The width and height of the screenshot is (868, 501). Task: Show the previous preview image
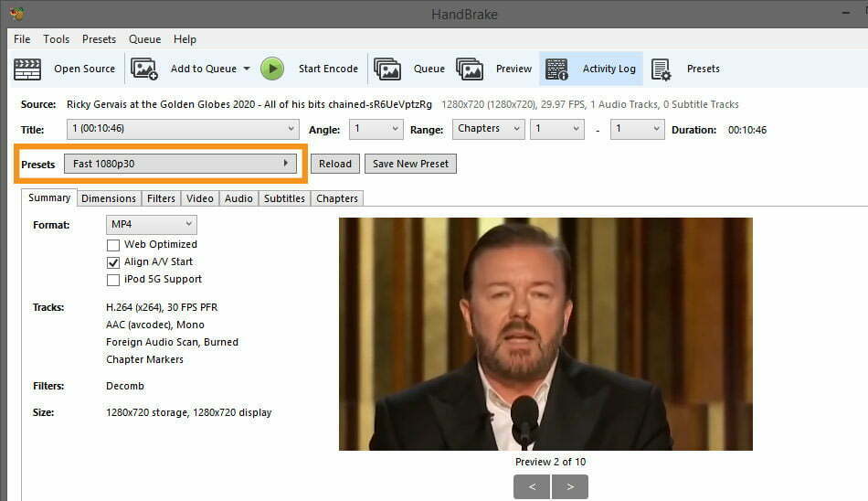click(x=532, y=486)
